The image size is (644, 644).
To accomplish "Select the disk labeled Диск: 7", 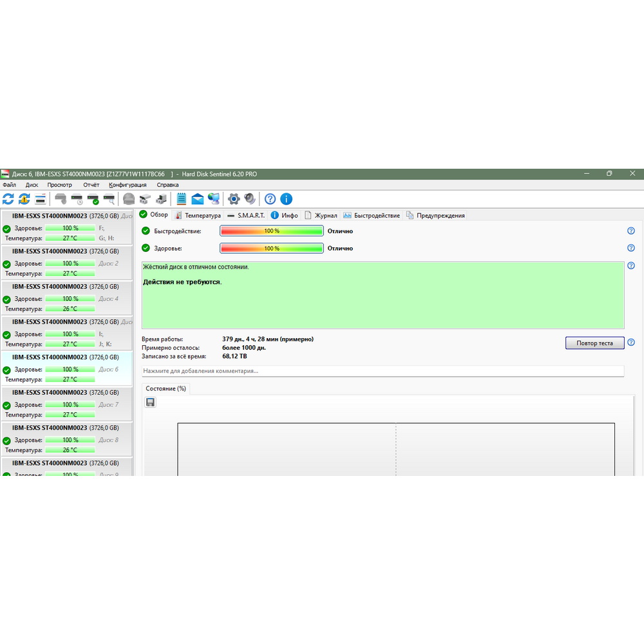I will click(67, 404).
